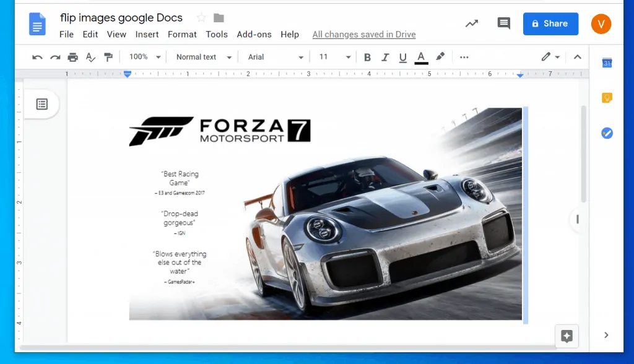The image size is (634, 364).
Task: Redo the last action
Action: 55,57
